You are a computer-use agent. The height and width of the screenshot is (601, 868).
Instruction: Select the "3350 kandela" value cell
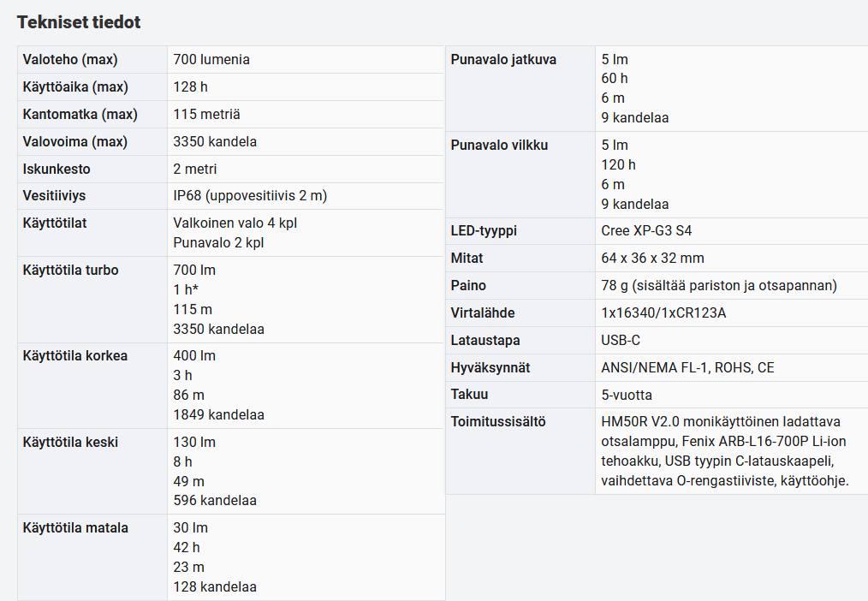pos(215,142)
